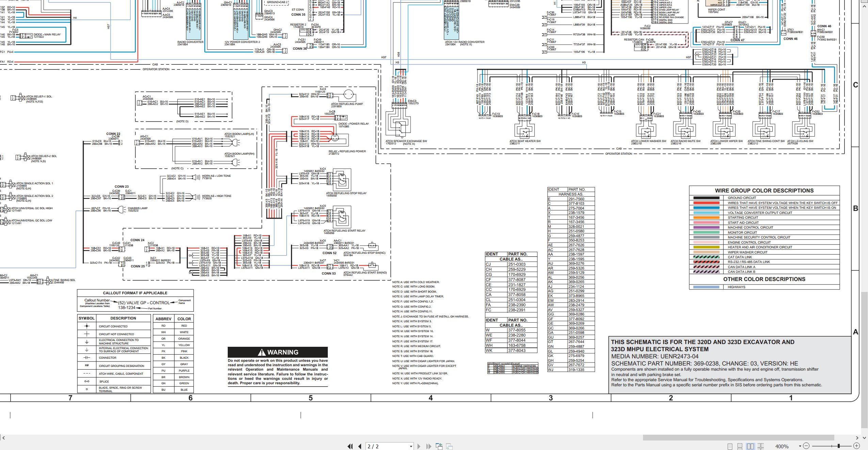868x450 pixels.
Task: Click the ATCH REFUELING PUMP label
Action: tap(347, 104)
